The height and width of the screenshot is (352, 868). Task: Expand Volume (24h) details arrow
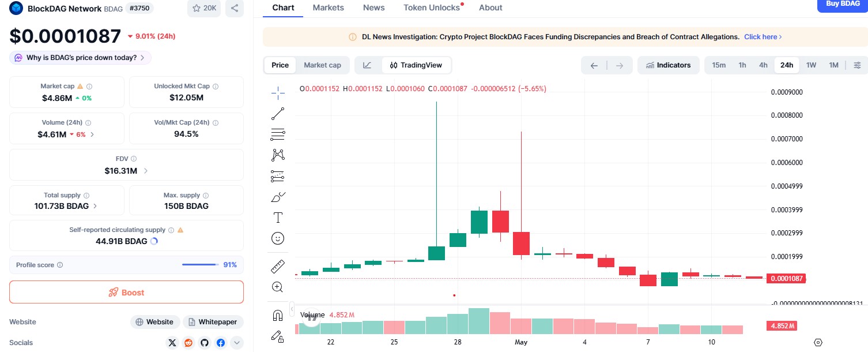(x=92, y=134)
